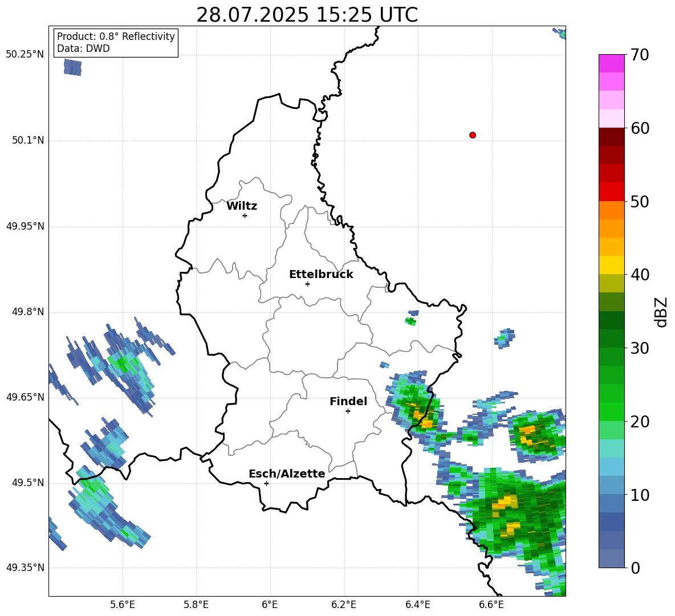This screenshot has height=616, width=675.
Task: Click the colorbar label 10
Action: 640,495
